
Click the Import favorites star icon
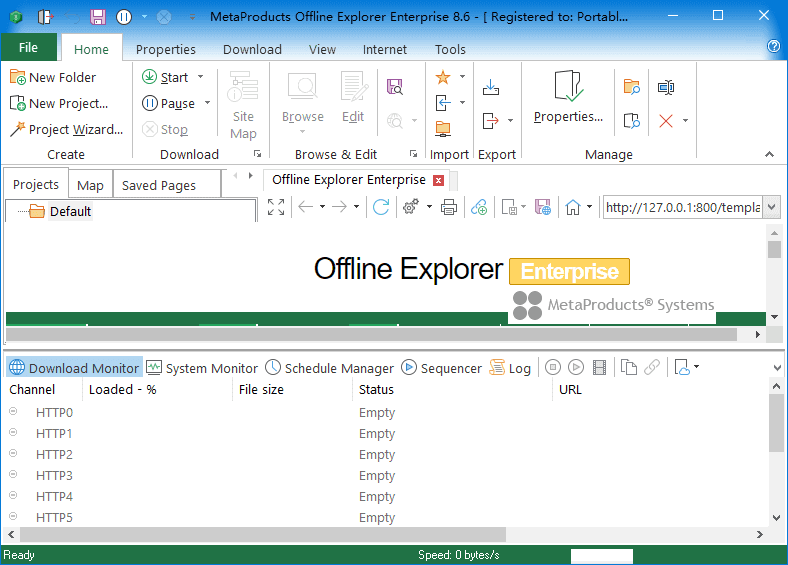coord(443,77)
